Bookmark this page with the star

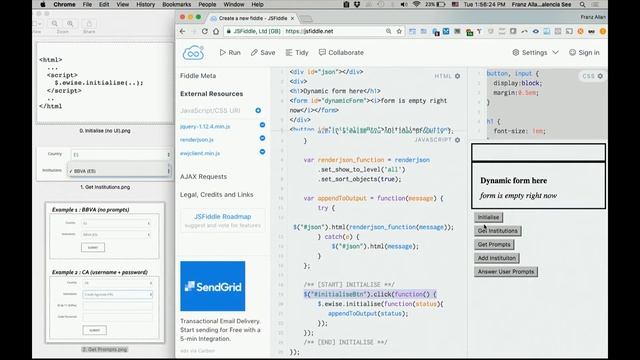(x=399, y=31)
